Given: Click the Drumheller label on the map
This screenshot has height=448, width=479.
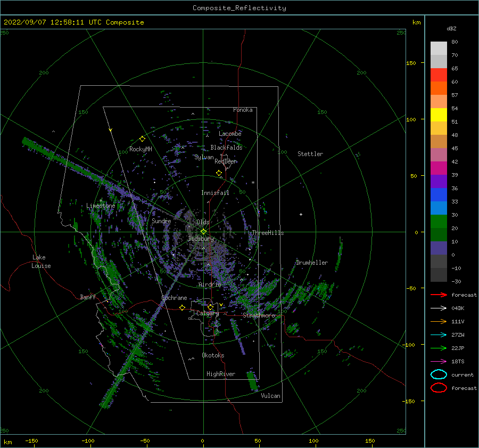Looking at the screenshot, I should tap(312, 263).
